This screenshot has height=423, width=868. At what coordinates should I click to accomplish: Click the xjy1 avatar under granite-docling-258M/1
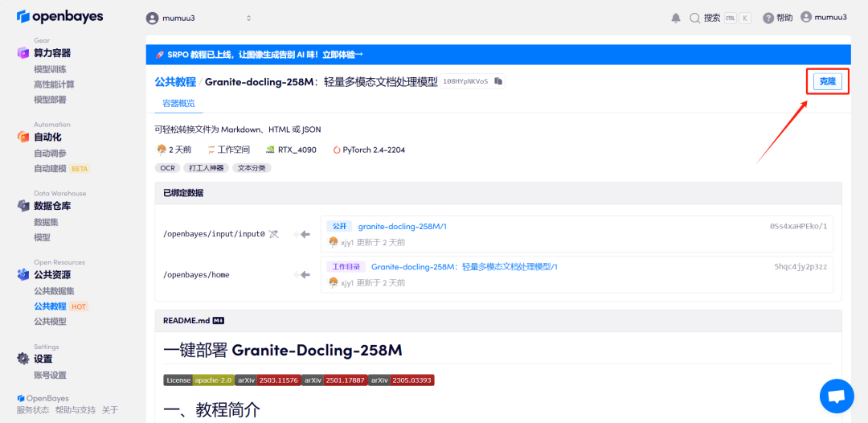coord(334,242)
